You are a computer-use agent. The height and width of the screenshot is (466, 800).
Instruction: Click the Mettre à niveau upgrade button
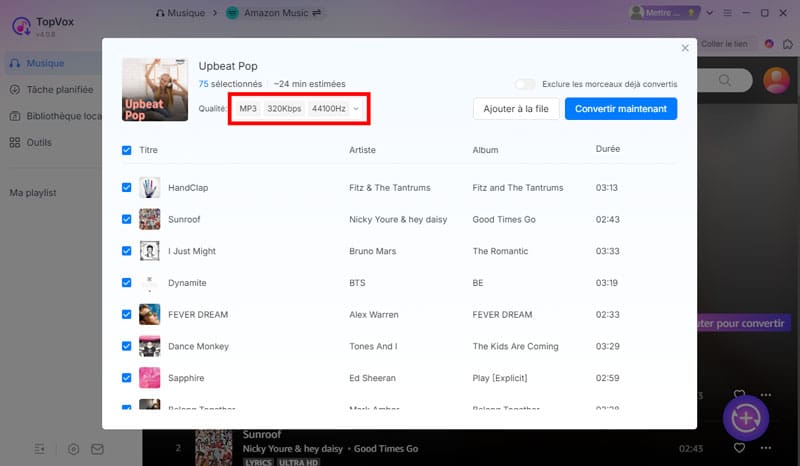[664, 13]
